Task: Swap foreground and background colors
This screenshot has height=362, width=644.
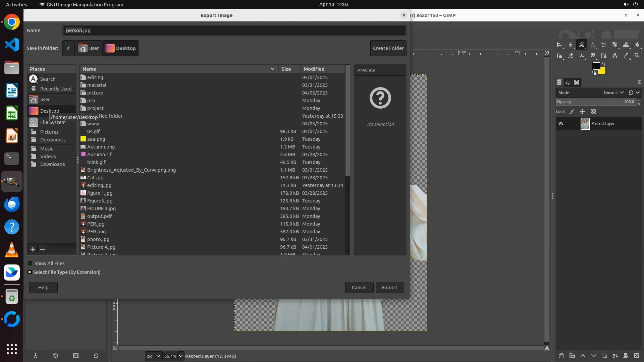Action: [x=604, y=64]
